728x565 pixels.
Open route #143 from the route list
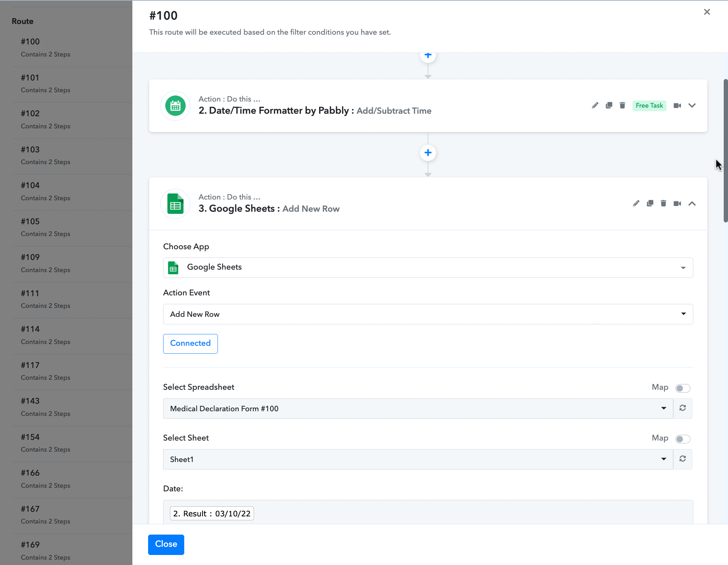click(x=72, y=407)
